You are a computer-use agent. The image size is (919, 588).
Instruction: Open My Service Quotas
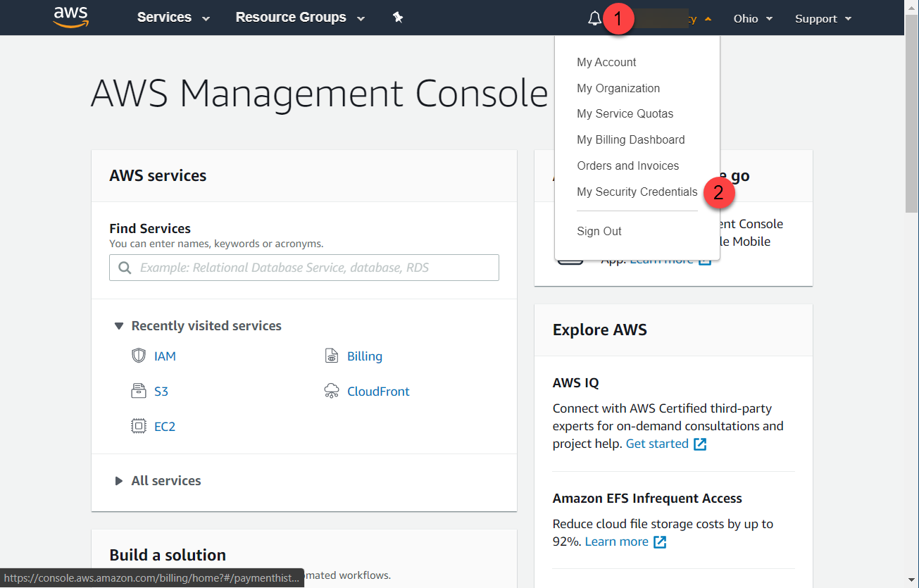625,113
